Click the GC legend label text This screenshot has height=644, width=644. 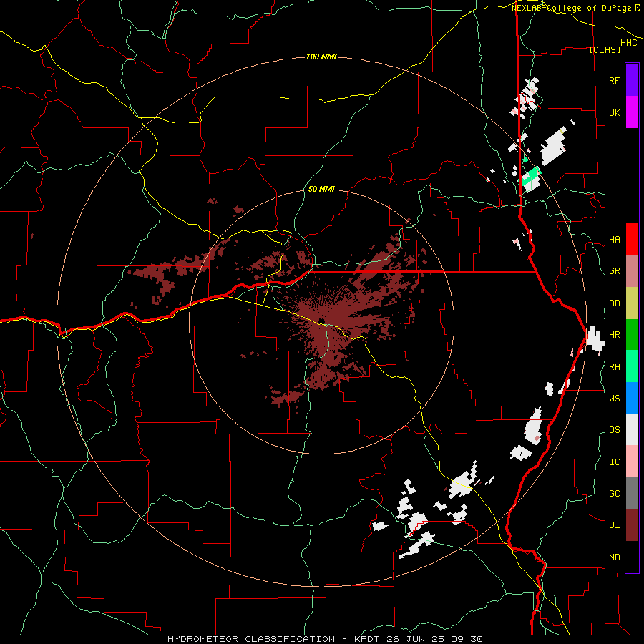pyautogui.click(x=614, y=494)
